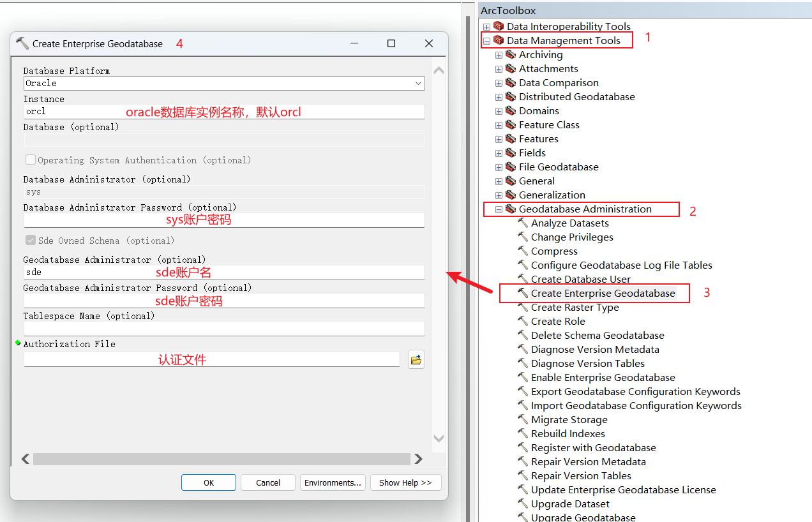Click the Enable Enterprise Geodatabase hammer icon
This screenshot has height=522, width=812.
pos(523,377)
